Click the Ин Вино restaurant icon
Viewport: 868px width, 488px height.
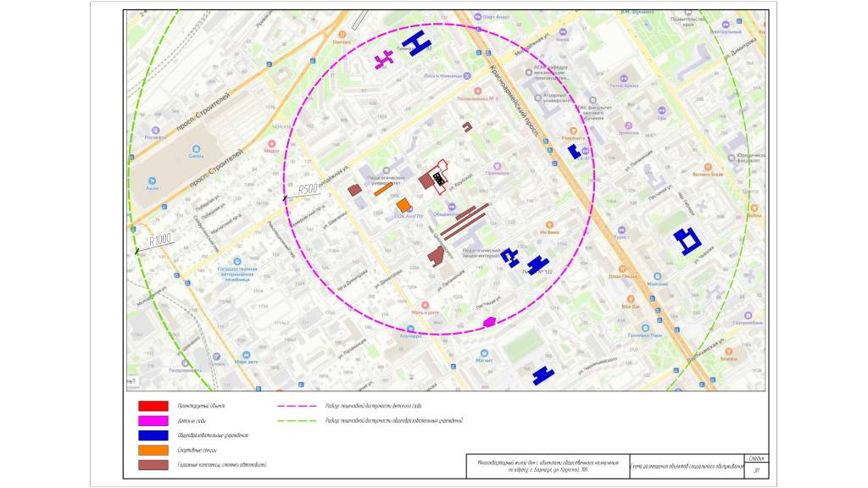pyautogui.click(x=549, y=225)
